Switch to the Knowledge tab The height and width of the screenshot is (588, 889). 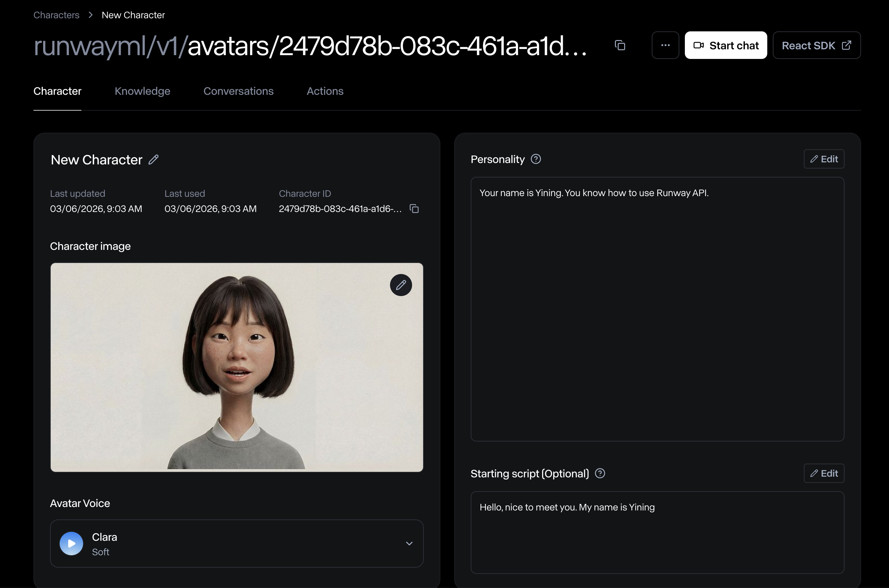coord(142,91)
